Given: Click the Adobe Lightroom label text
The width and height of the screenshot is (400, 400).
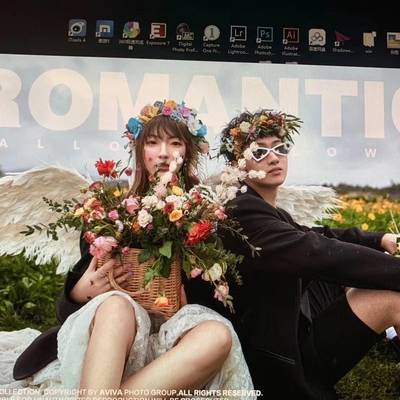Looking at the screenshot, I should coord(238,49).
